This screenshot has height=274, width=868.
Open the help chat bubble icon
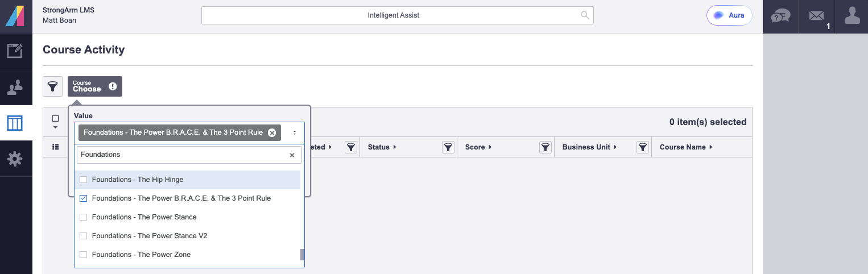point(780,16)
